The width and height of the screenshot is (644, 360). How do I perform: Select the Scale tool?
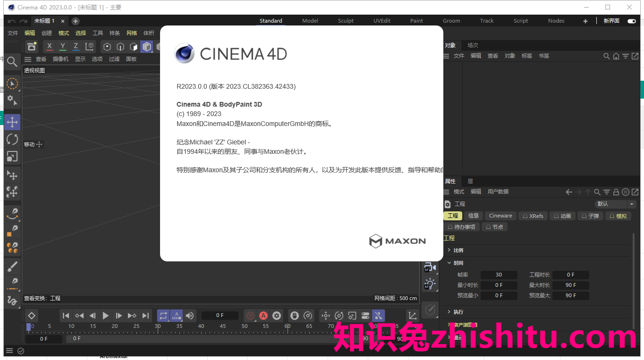pyautogui.click(x=12, y=156)
